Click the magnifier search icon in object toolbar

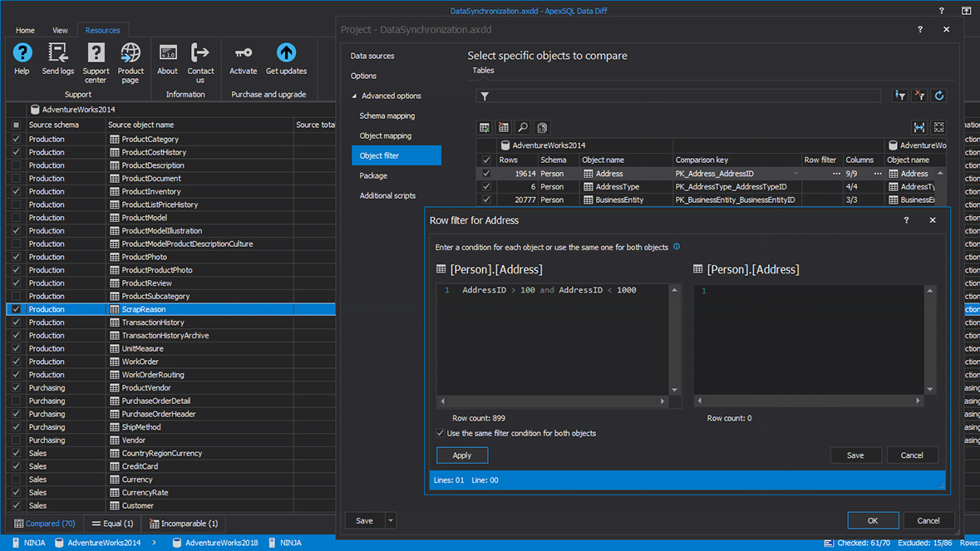point(523,127)
